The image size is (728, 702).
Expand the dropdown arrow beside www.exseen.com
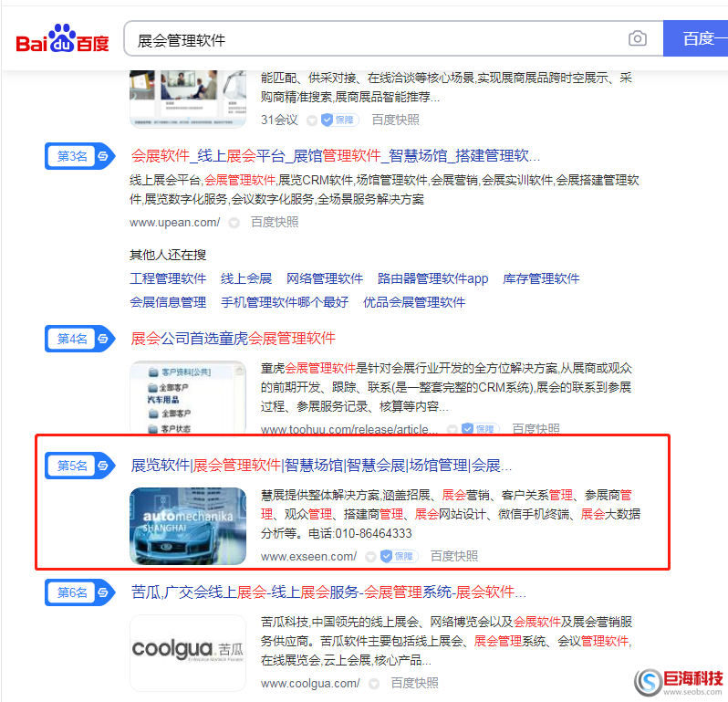pos(370,556)
